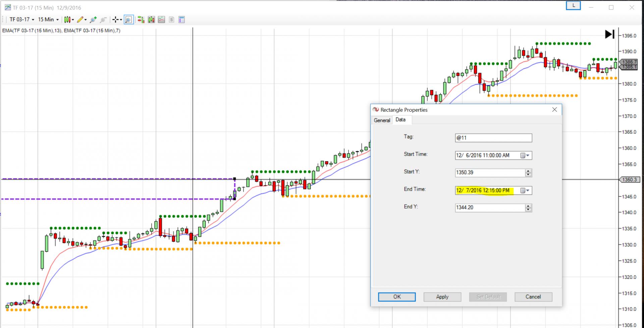Viewport: 644px width, 328px height.
Task: Toggle the highlighted zoom frame tool
Action: coord(128,20)
